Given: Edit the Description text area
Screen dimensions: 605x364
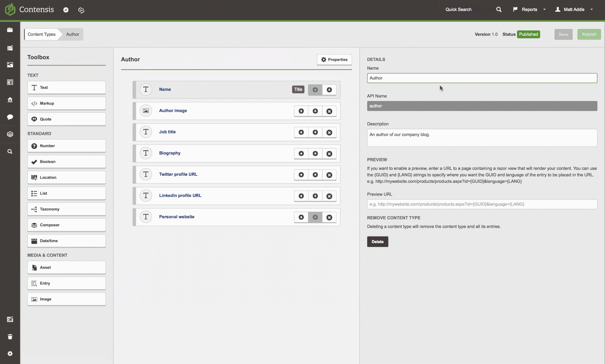Looking at the screenshot, I should (482, 138).
